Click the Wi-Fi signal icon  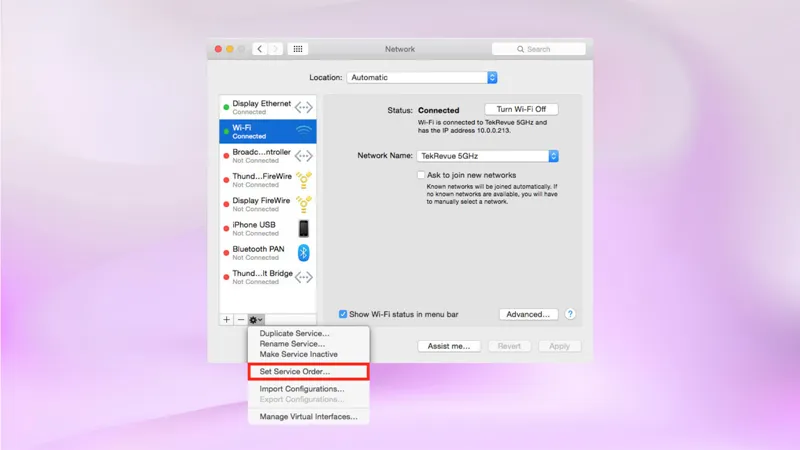coord(304,131)
